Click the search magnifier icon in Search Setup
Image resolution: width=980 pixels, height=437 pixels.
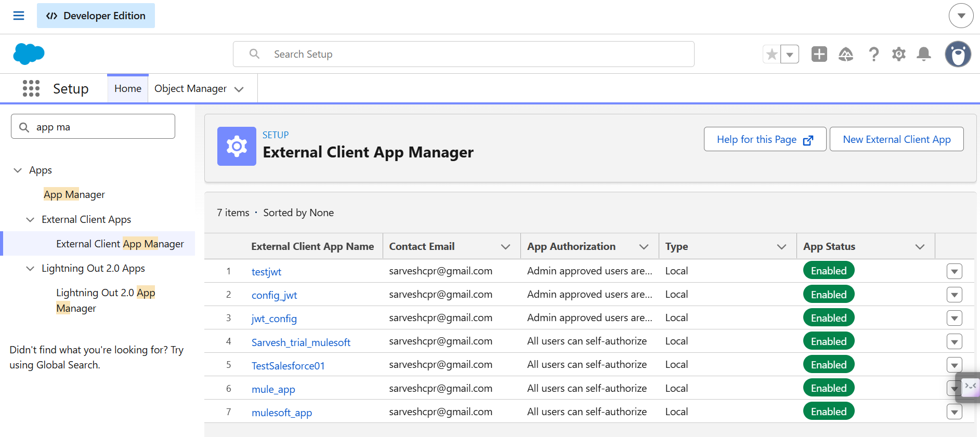[254, 54]
